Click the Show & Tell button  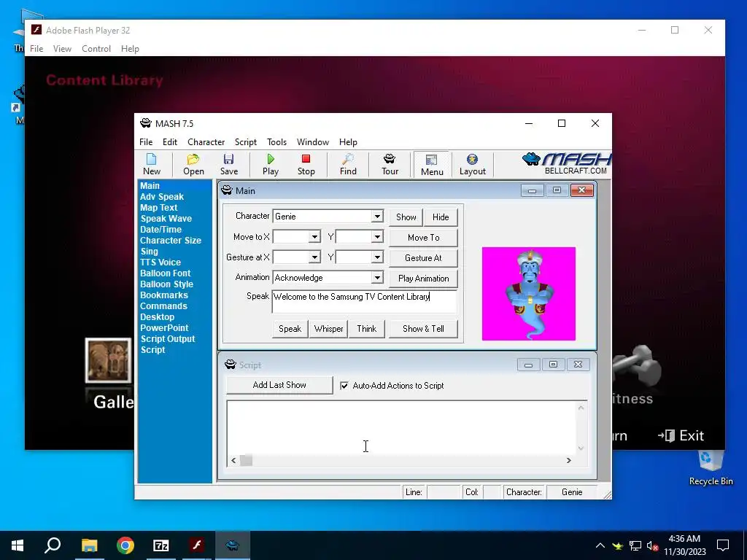(423, 329)
